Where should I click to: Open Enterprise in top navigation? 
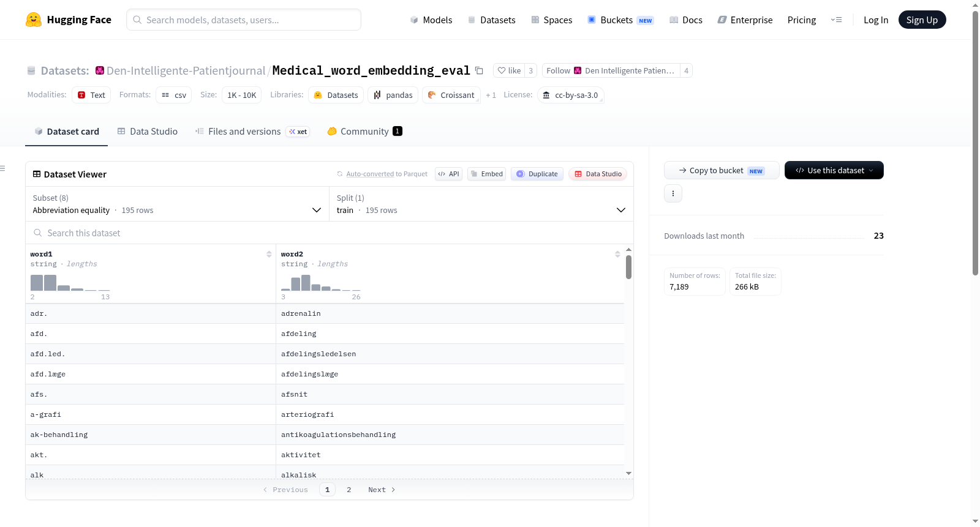[x=745, y=20]
